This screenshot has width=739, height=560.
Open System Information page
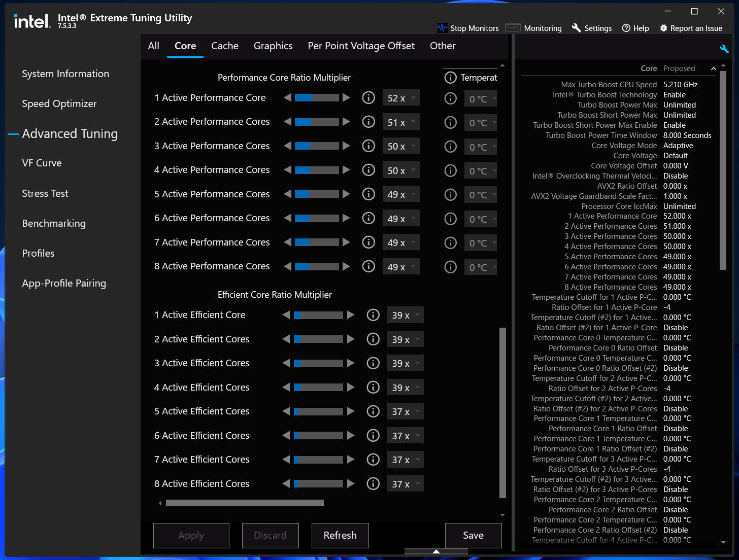[x=65, y=74]
